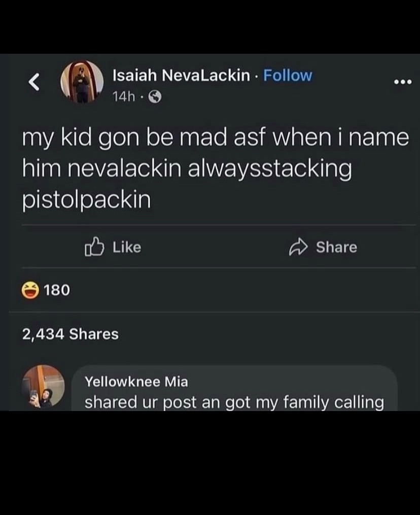Click the pistolpackin line of the post
Screen dimensions: 420x515
[86, 200]
